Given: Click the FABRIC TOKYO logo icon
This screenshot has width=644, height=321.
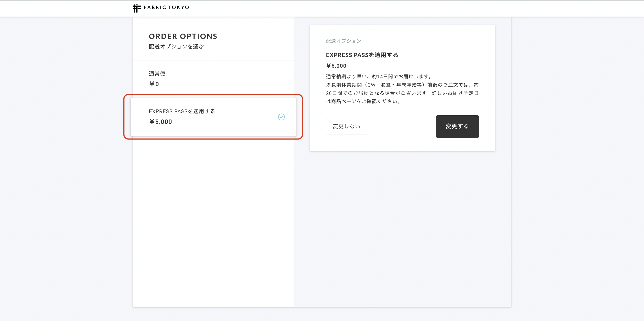Looking at the screenshot, I should click(x=137, y=8).
